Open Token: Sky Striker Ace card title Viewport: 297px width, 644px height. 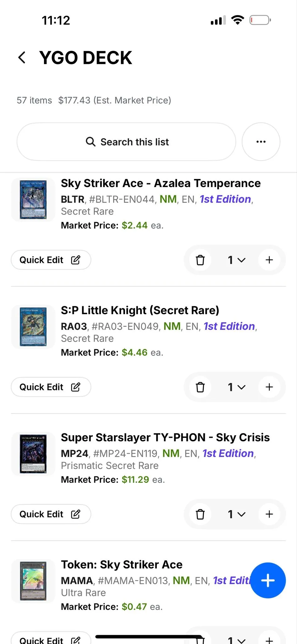[122, 565]
